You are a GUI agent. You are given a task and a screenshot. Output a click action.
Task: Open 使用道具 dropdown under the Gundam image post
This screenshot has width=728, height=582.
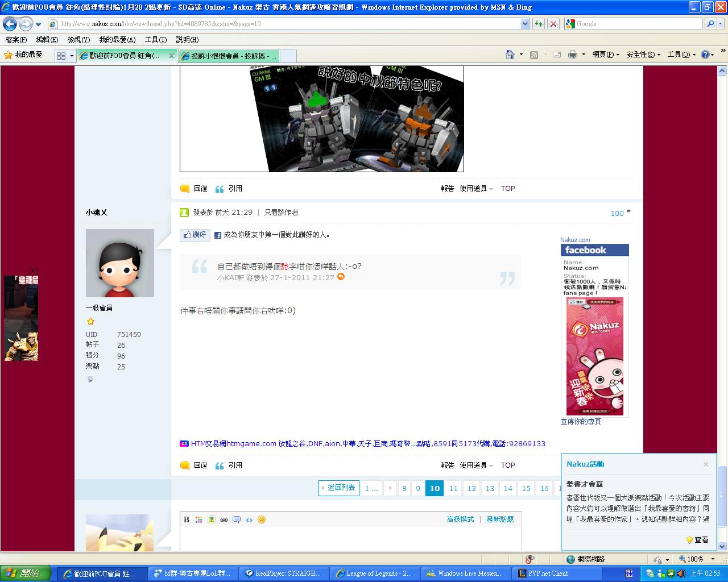pos(476,189)
